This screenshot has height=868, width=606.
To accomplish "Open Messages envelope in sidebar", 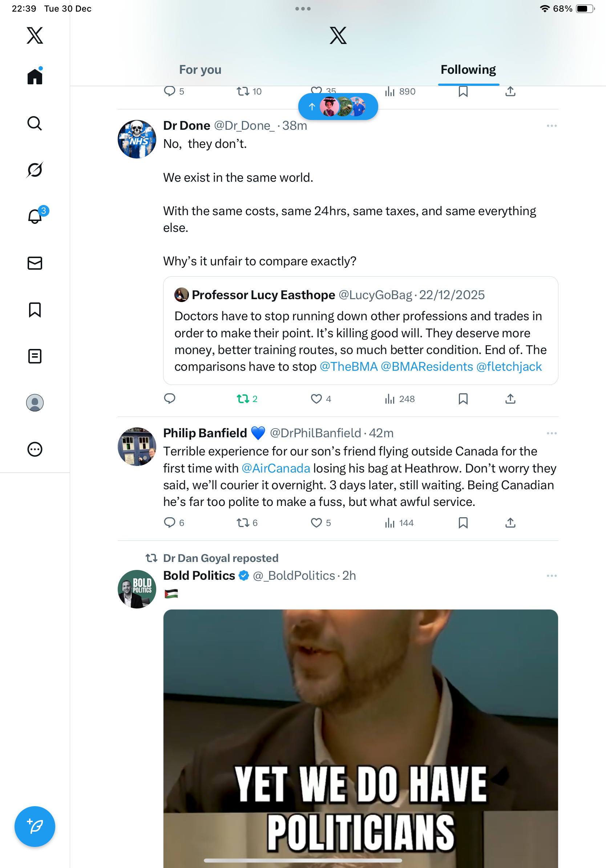I will coord(35,263).
